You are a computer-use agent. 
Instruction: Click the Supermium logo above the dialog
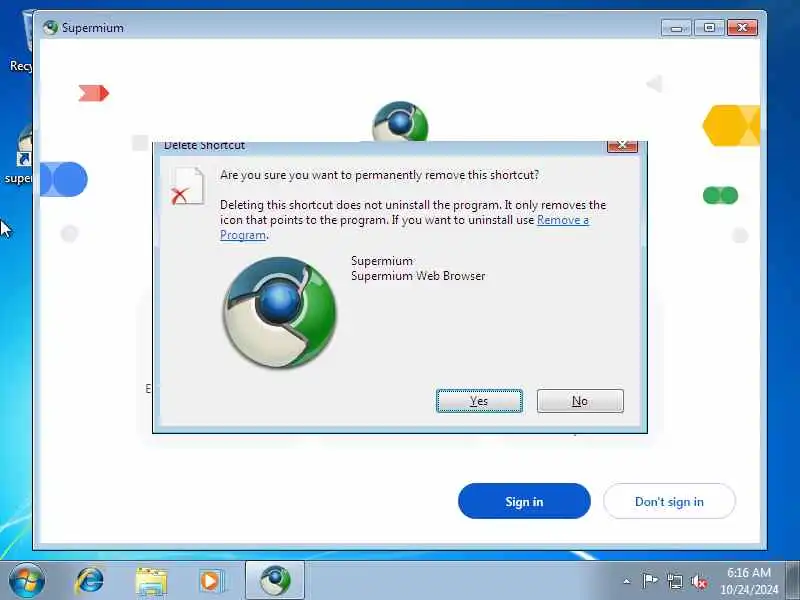(400, 121)
